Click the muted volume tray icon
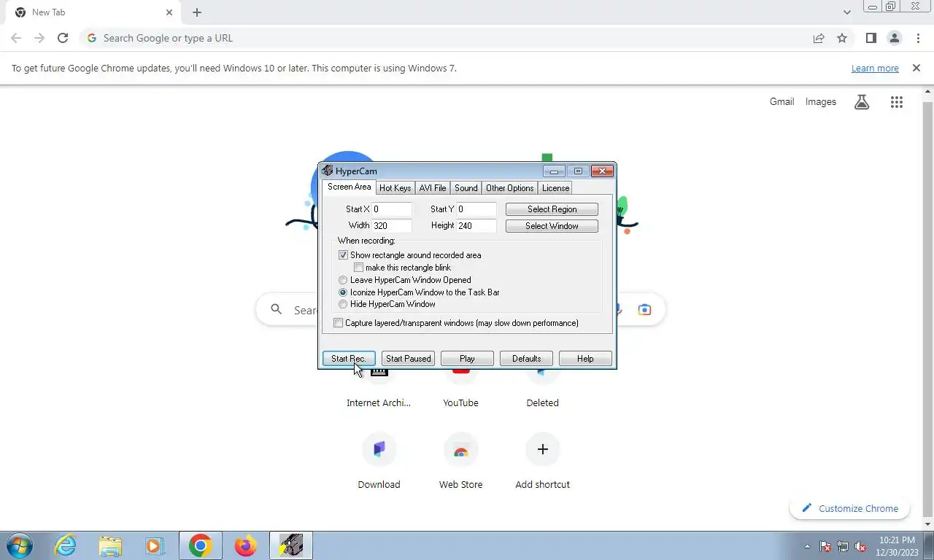The width and height of the screenshot is (934, 560). pos(860,546)
